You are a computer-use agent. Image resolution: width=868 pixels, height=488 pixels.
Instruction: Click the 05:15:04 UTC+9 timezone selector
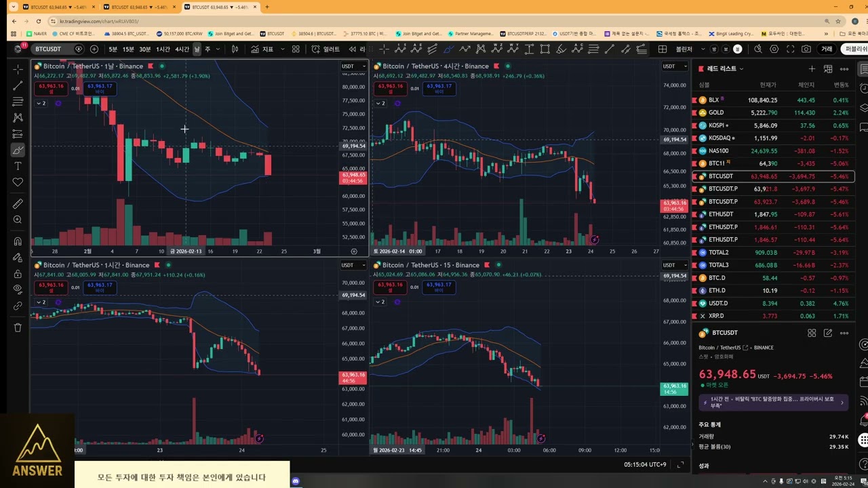645,464
